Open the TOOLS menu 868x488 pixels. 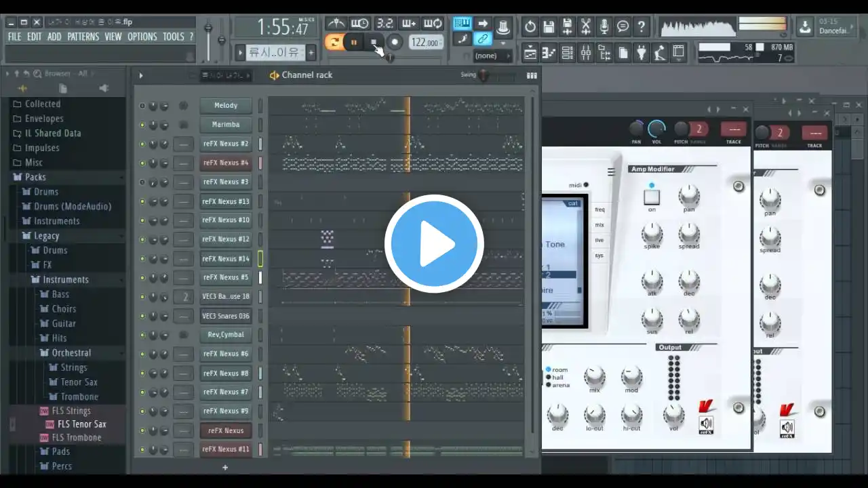(174, 37)
